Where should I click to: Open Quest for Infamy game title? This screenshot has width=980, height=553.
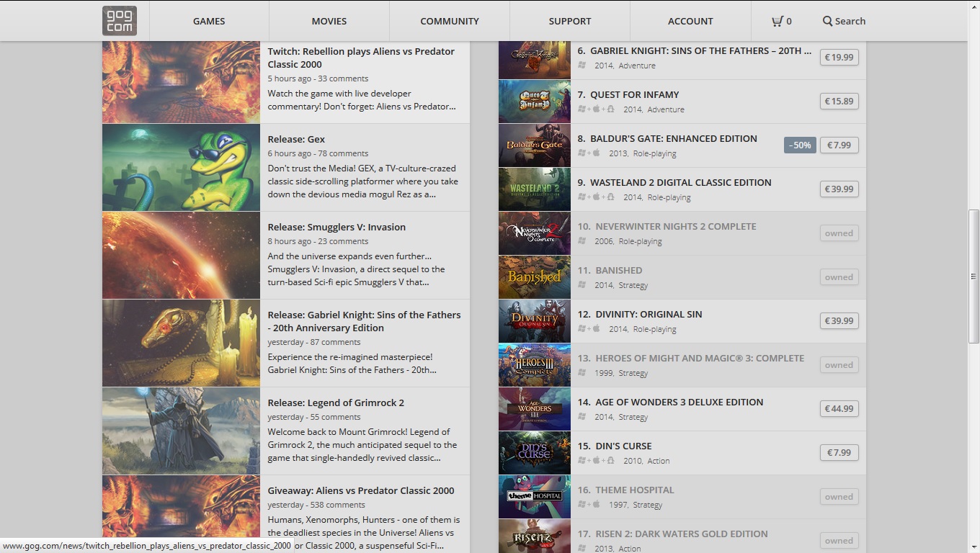(634, 94)
